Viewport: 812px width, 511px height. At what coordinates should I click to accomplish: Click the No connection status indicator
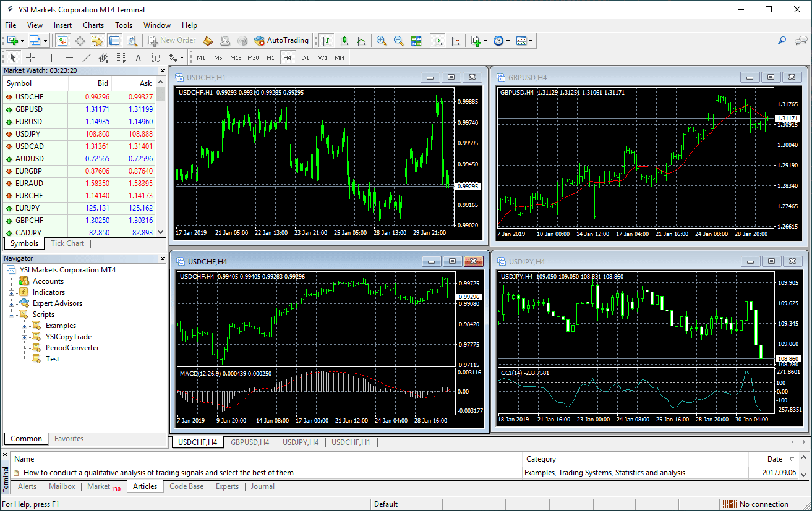coord(756,504)
